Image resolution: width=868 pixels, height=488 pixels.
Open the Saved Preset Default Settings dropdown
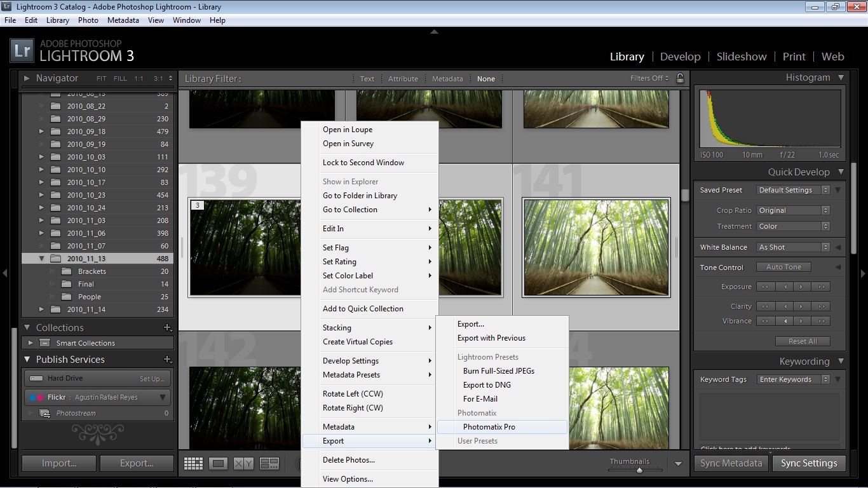[x=794, y=190]
